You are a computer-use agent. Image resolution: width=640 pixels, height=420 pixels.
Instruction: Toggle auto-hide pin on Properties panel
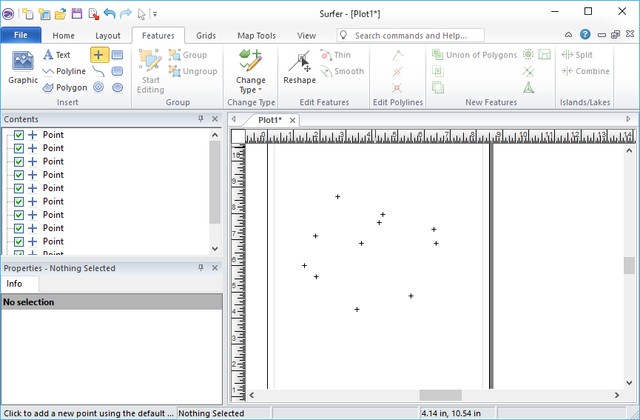[x=200, y=268]
